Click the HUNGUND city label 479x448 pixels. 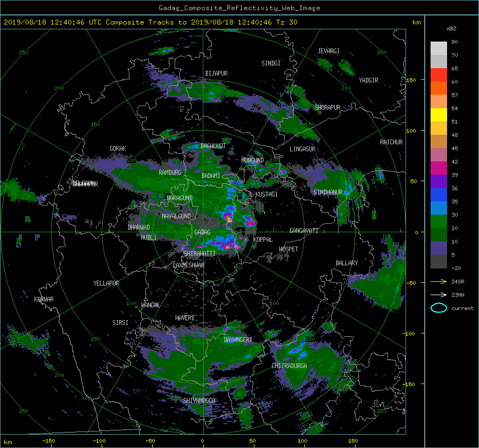tap(252, 160)
